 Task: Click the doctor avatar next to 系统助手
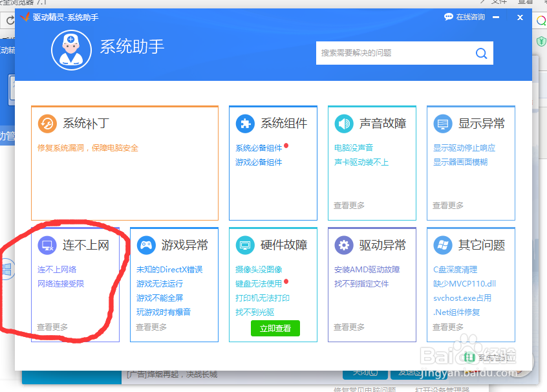click(x=71, y=50)
